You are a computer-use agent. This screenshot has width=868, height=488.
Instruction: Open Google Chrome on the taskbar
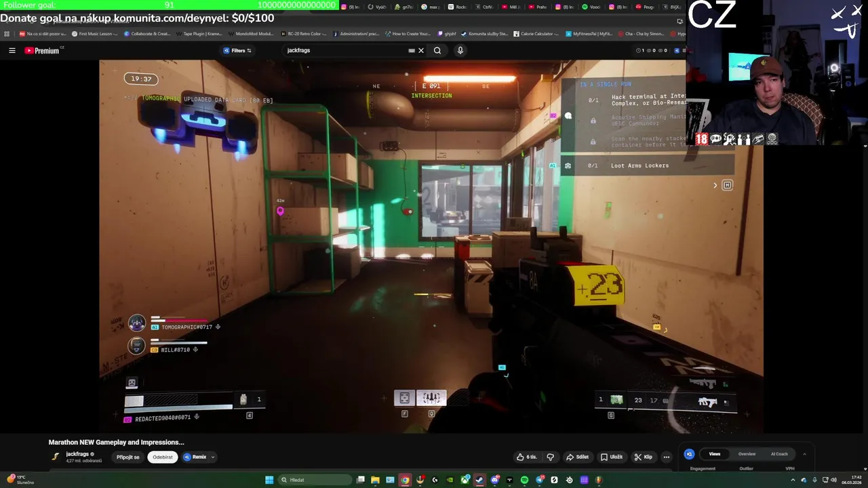pos(405,480)
